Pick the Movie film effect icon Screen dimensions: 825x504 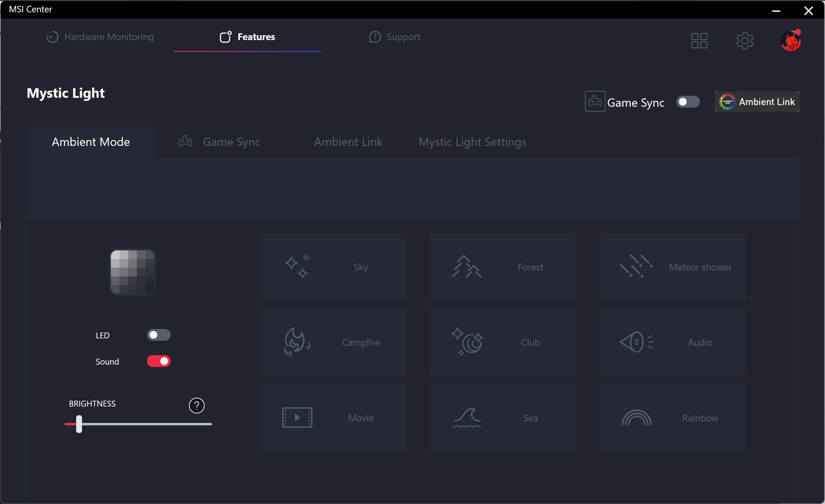(x=297, y=418)
